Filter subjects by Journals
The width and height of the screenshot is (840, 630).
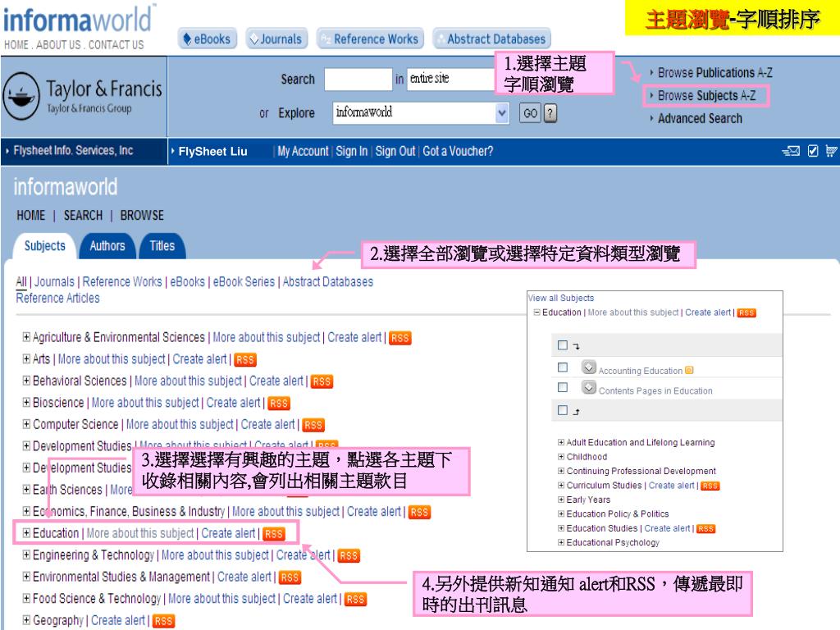click(54, 282)
